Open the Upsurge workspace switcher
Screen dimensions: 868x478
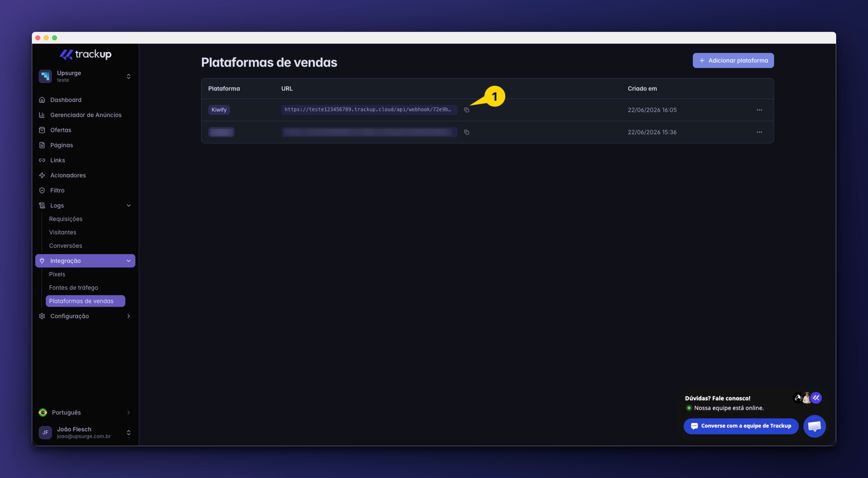(85, 76)
